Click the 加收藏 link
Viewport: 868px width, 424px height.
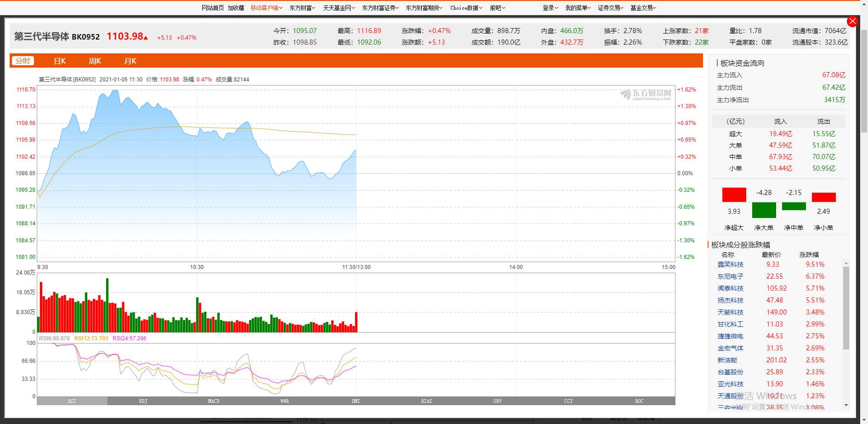(236, 8)
